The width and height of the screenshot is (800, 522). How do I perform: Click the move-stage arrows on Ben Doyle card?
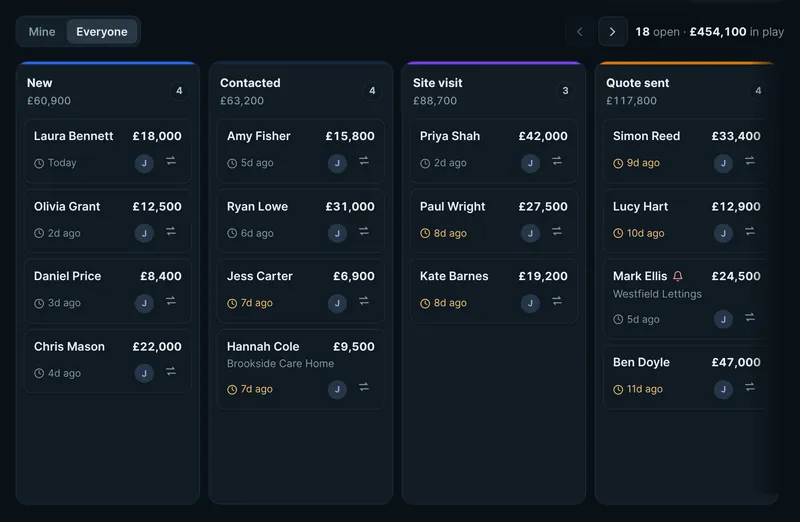coord(750,387)
